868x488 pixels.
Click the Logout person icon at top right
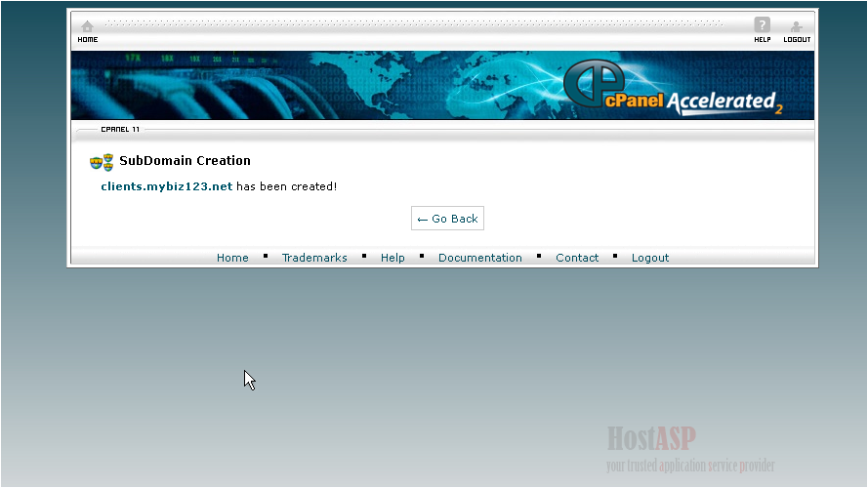pos(797,26)
